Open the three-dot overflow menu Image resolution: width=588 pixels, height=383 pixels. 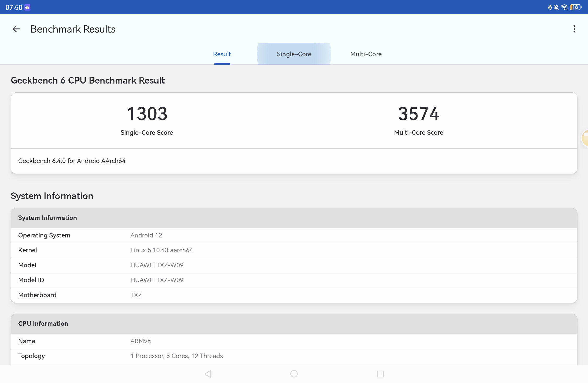coord(574,29)
